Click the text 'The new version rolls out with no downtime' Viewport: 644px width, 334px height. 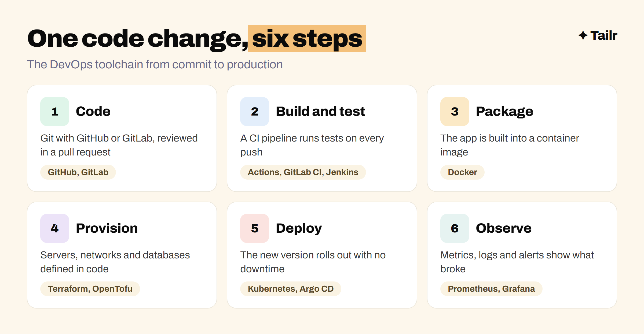coord(313,262)
